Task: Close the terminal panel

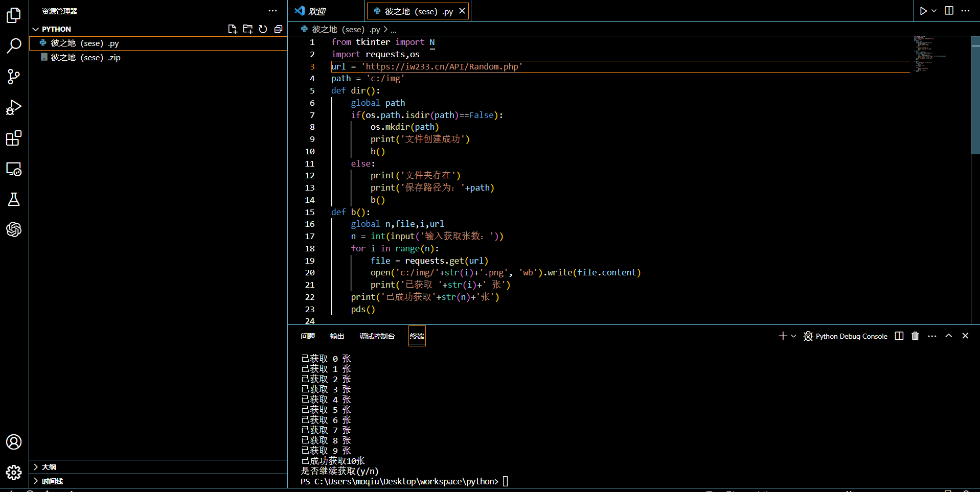Action: point(965,336)
